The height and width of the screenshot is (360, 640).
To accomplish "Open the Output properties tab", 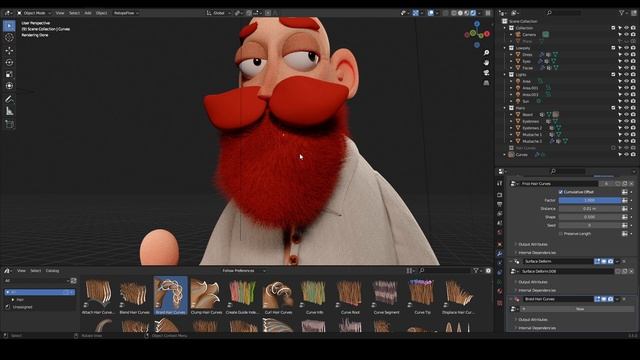I will (500, 204).
